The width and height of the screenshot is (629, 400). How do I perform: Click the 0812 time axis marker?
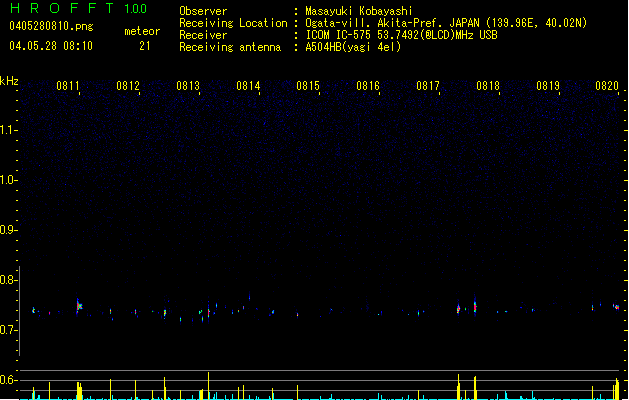click(128, 86)
